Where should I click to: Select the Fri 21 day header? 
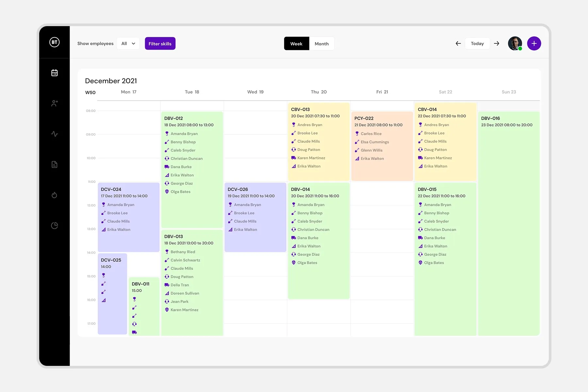point(382,92)
